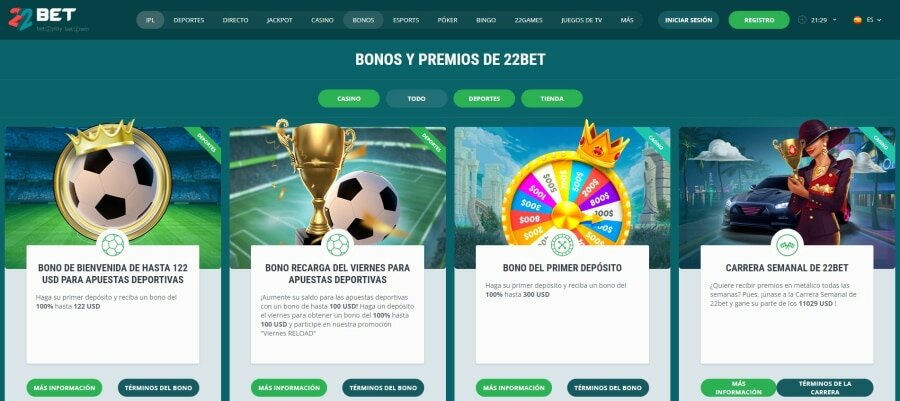Click the DEPORTES ribbon on the trophy card
Viewport: 900px width, 401px height.
pyautogui.click(x=430, y=142)
